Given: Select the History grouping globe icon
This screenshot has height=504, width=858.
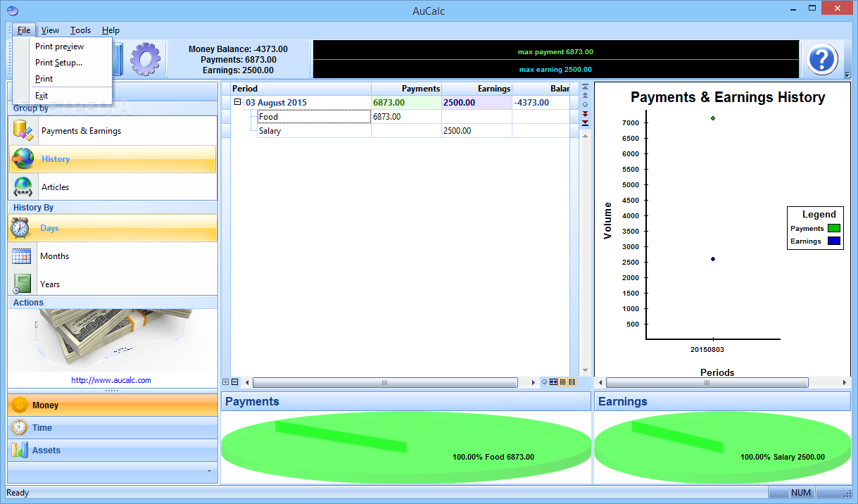Looking at the screenshot, I should tap(23, 159).
